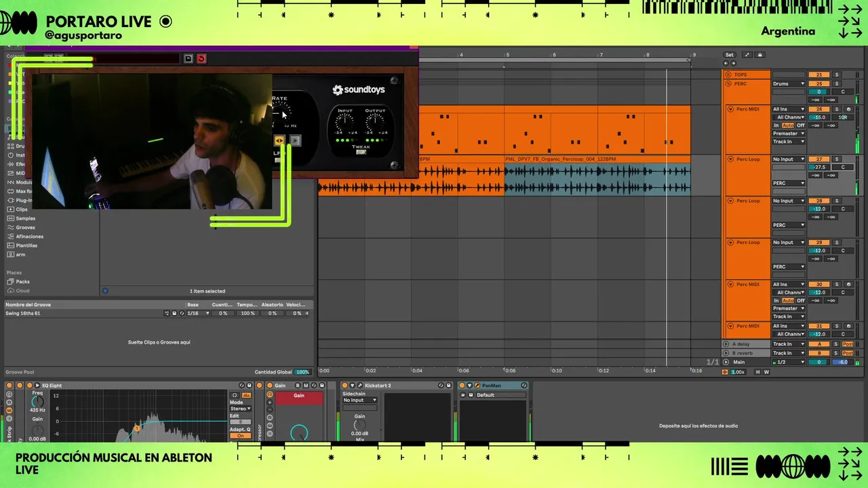The image size is (868, 488).
Task: Set Perc MIDI track 26 monitor to In
Action: [x=776, y=125]
